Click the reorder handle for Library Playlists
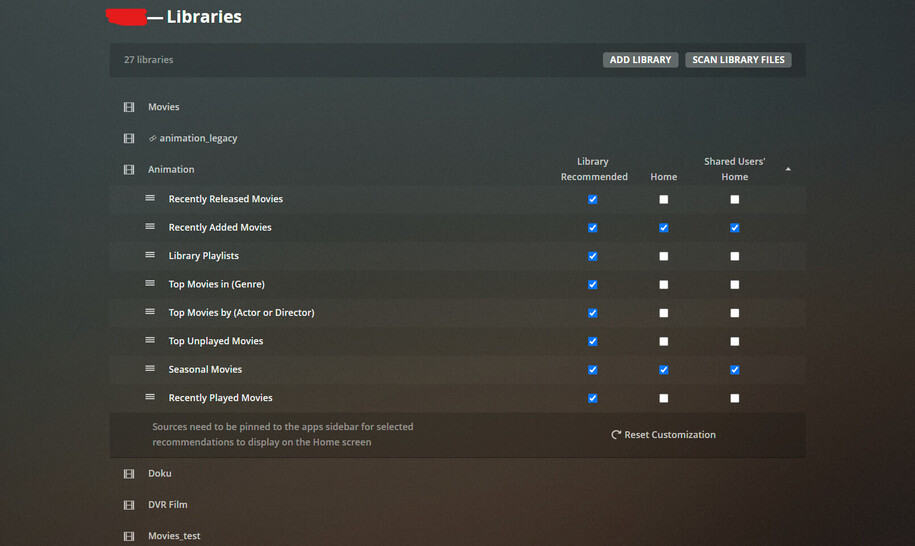 point(150,255)
